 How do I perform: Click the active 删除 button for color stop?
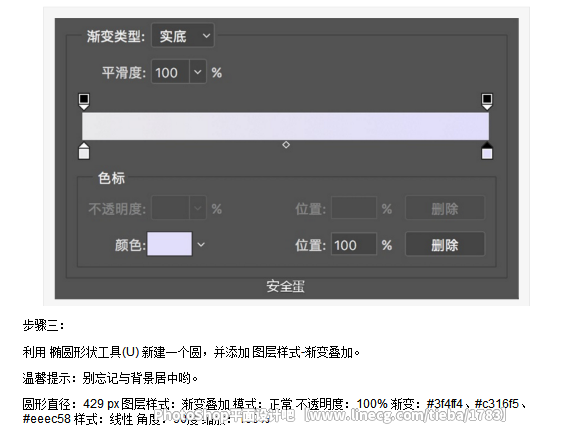click(445, 244)
